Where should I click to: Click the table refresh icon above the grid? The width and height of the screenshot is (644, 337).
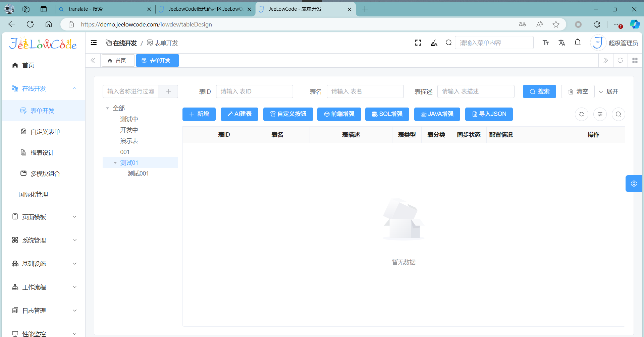click(581, 114)
